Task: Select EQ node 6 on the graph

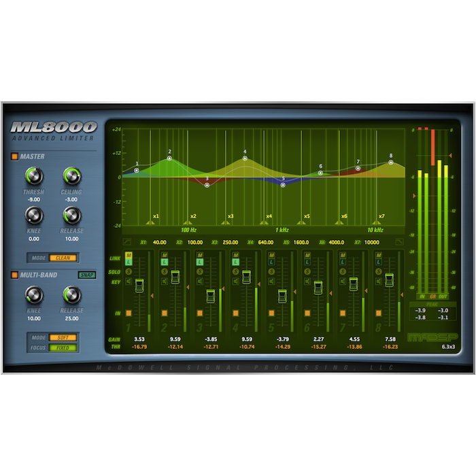Action: [320, 173]
